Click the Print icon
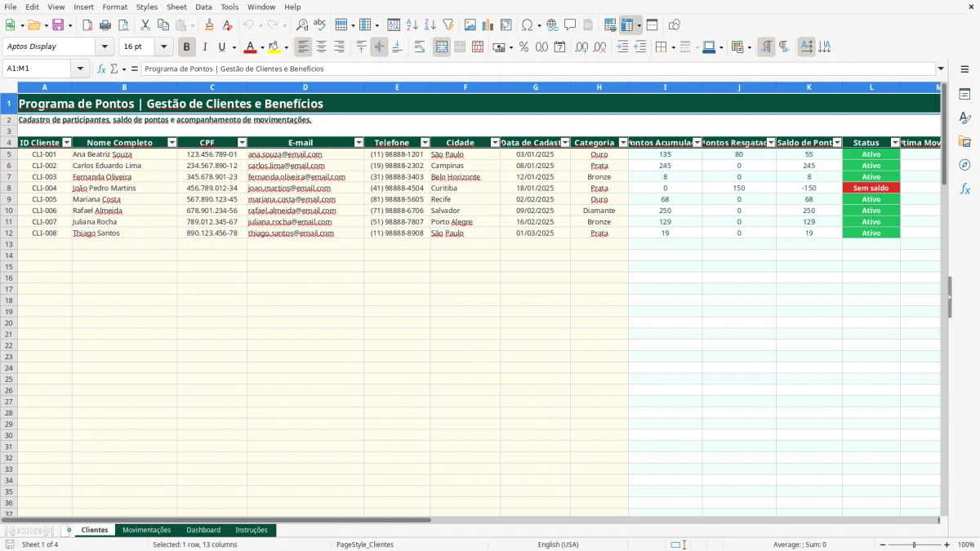 (105, 25)
